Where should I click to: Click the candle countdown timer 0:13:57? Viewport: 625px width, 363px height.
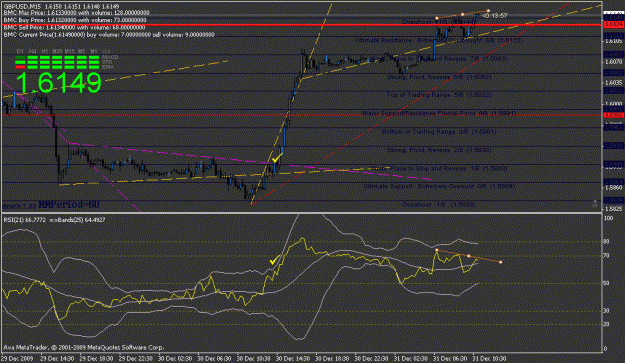coord(494,16)
